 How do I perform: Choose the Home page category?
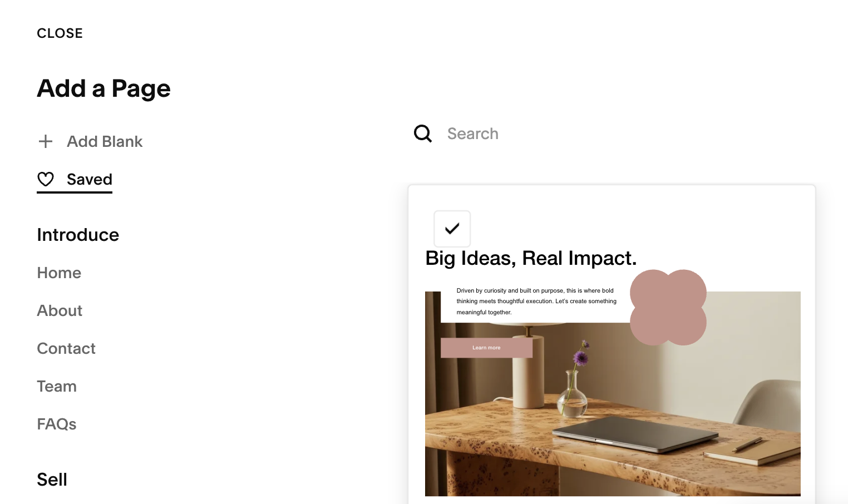[59, 273]
